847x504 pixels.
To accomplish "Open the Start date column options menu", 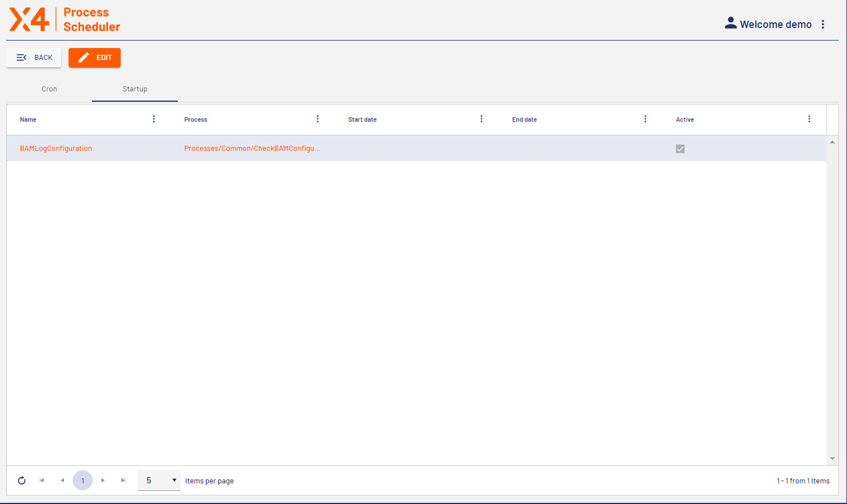I will click(x=481, y=119).
